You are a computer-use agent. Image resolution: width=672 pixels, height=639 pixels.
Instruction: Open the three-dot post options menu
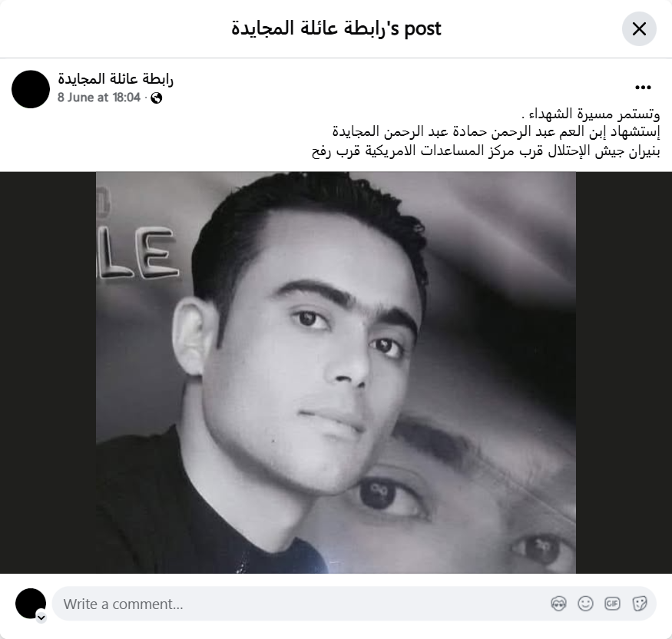[643, 88]
